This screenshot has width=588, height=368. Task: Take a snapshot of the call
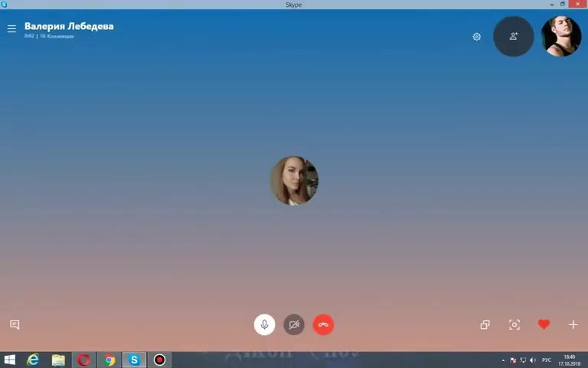pos(514,325)
